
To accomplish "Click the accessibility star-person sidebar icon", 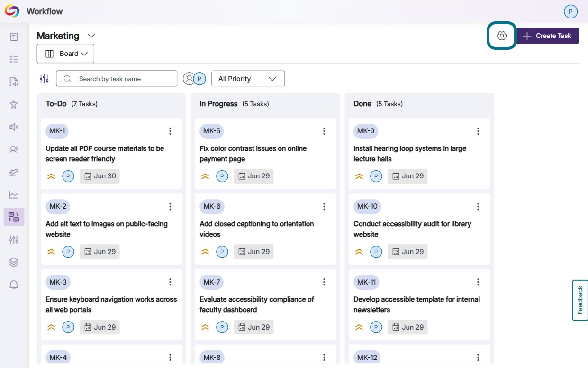I will coord(14,104).
